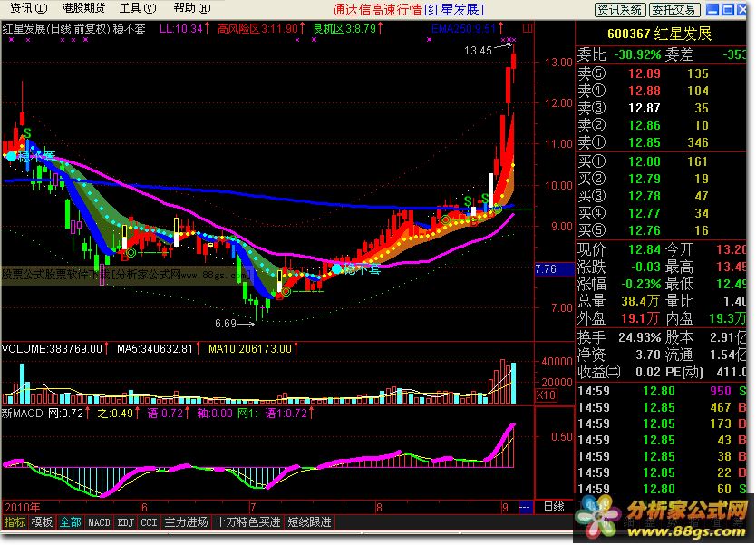Click the 新MACD indicator name label
756x545 pixels.
(22, 414)
